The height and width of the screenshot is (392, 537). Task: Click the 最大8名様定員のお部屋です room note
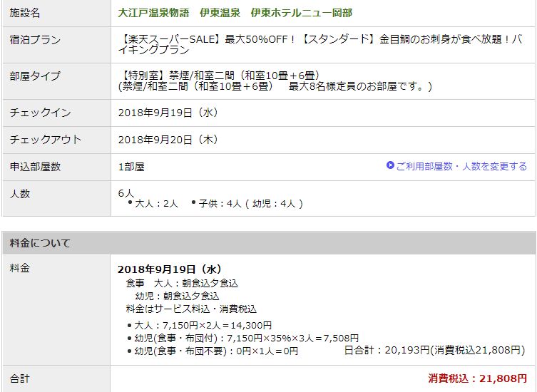point(360,86)
